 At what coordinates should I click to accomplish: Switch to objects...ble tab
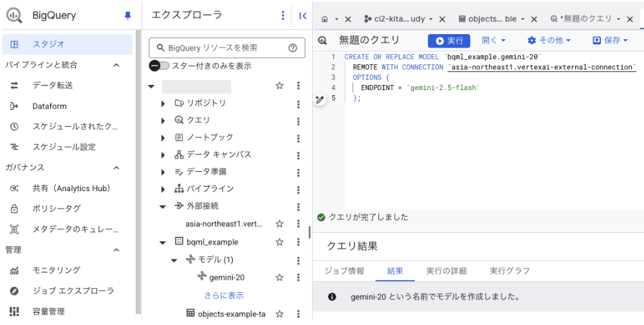pos(492,19)
